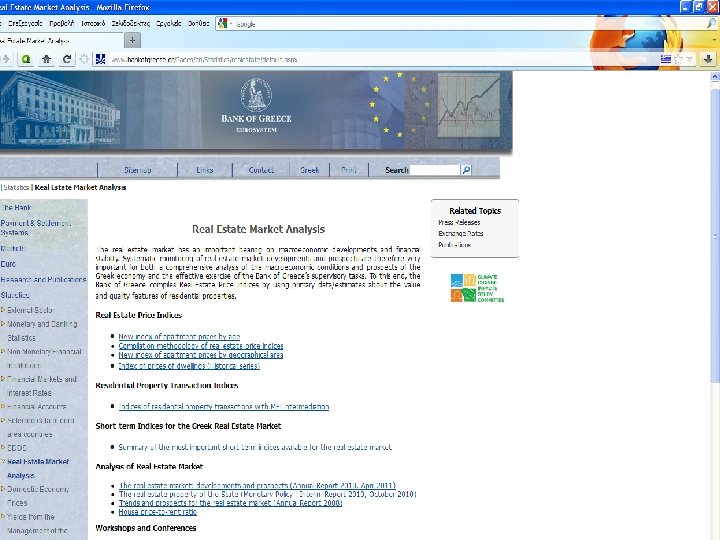720x540 pixels.
Task: Open Index of prices of dwellings historical series
Action: 189,366
